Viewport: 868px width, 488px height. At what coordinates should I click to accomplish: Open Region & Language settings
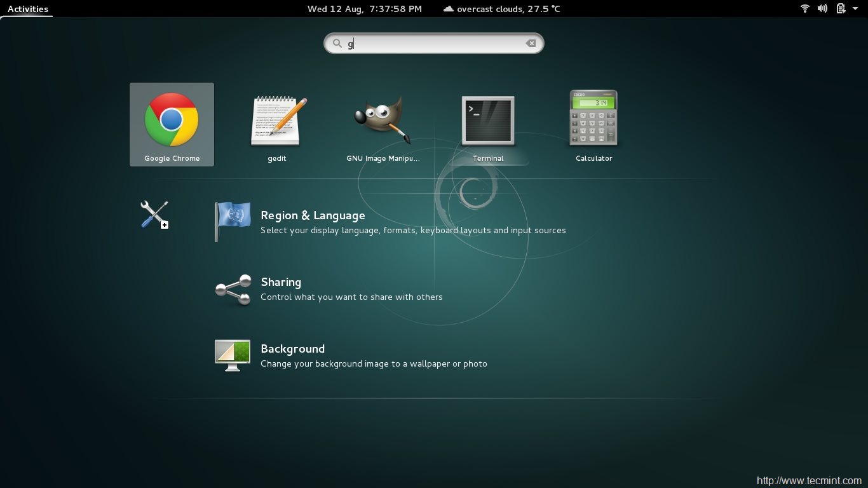coord(313,215)
